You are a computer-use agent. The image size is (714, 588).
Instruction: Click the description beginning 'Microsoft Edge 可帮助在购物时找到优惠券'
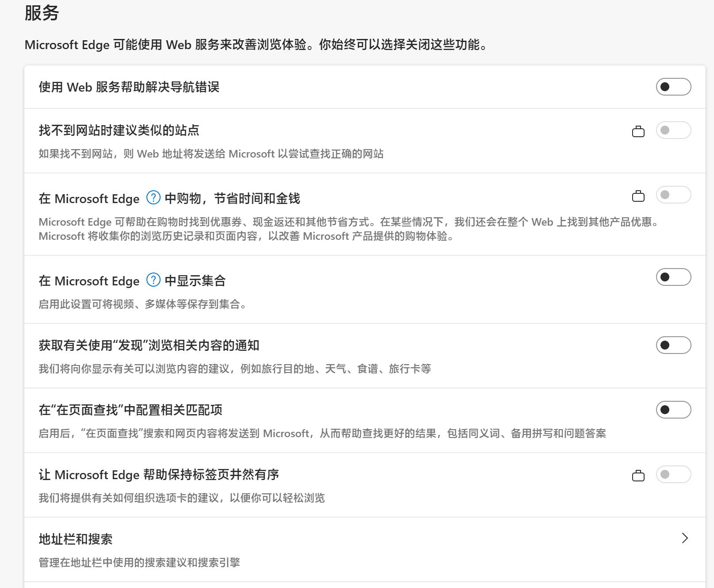[349, 229]
